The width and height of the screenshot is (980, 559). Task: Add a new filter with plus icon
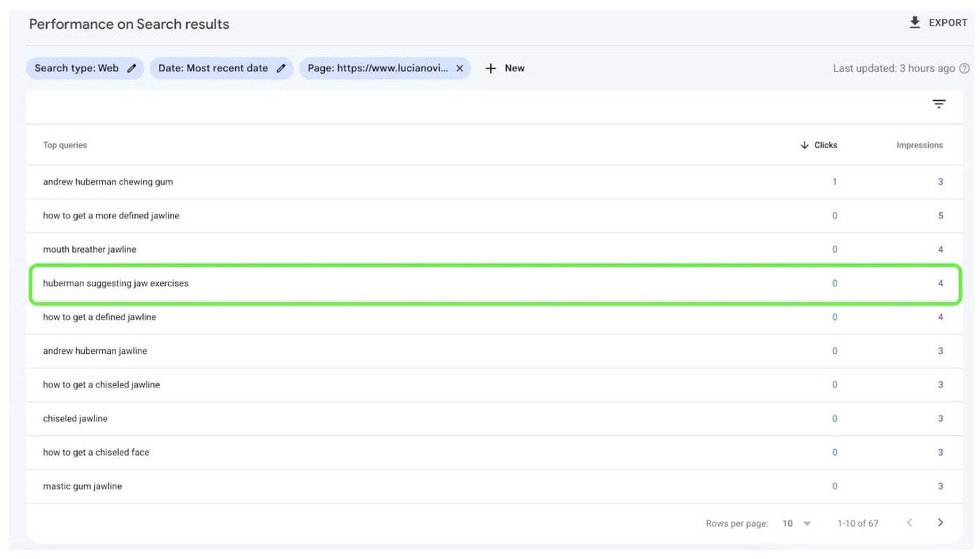(491, 68)
